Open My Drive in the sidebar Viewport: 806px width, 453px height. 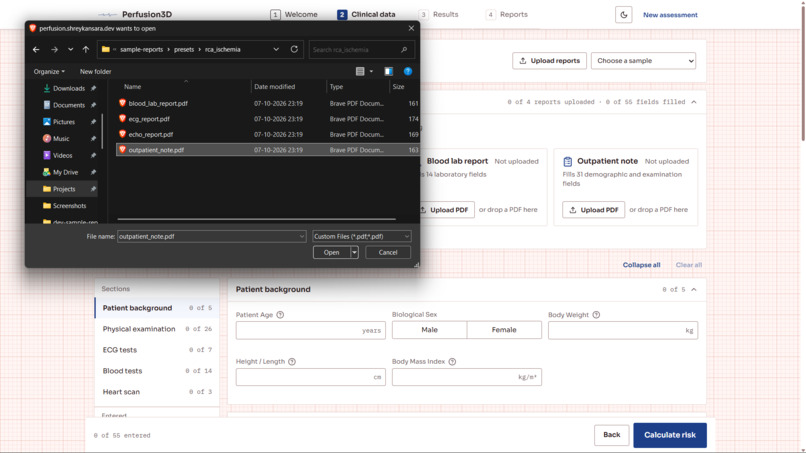point(65,172)
